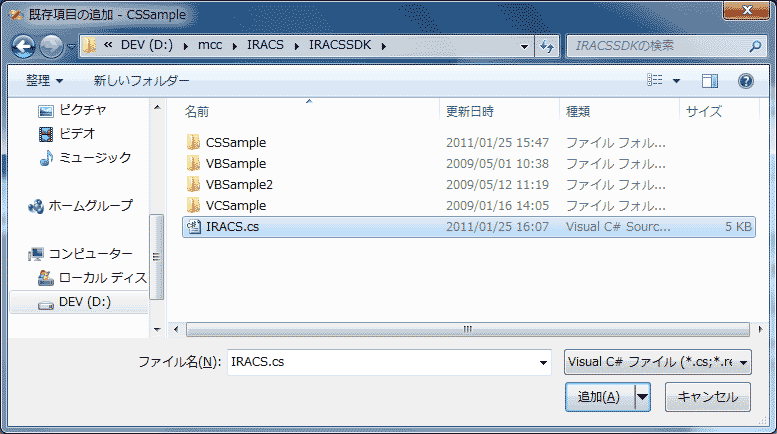Sort by the 名前 column header
This screenshot has width=777, height=434.
197,112
